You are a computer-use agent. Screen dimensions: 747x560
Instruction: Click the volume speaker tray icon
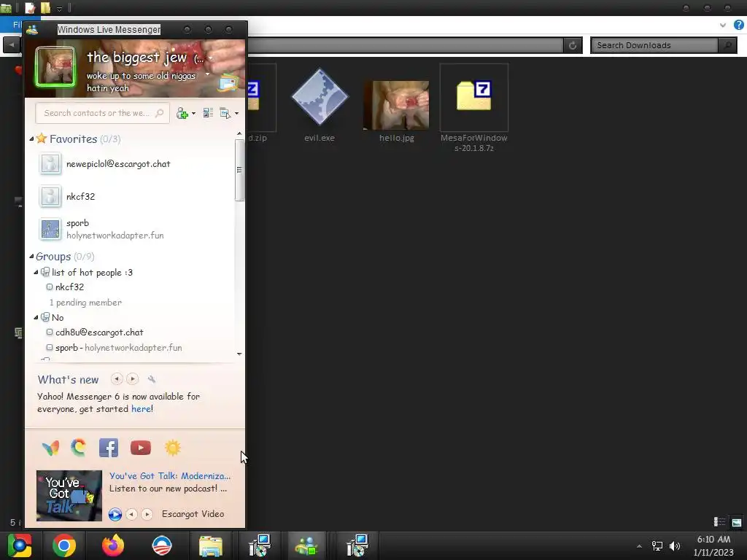click(675, 545)
